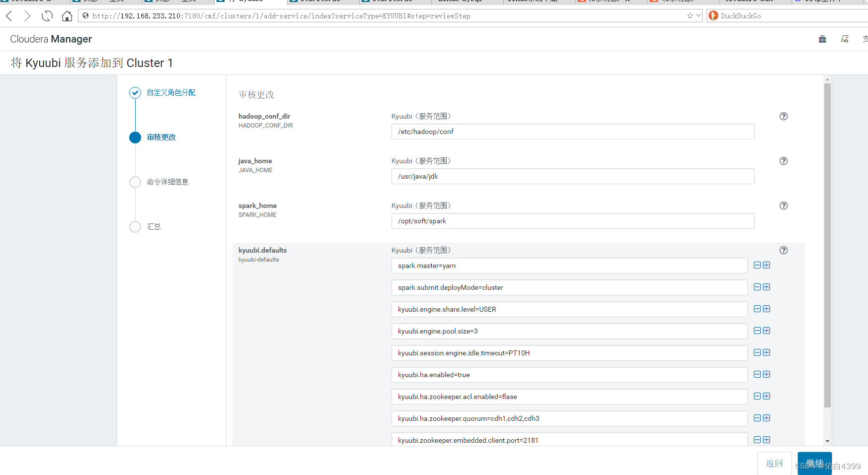Open the 支持 support menu

865,39
